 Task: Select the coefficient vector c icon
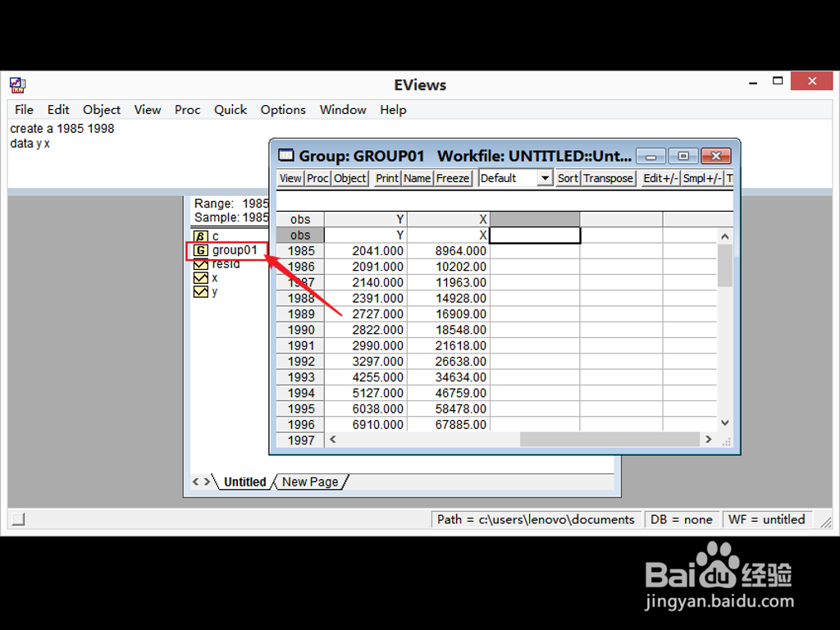tap(201, 236)
